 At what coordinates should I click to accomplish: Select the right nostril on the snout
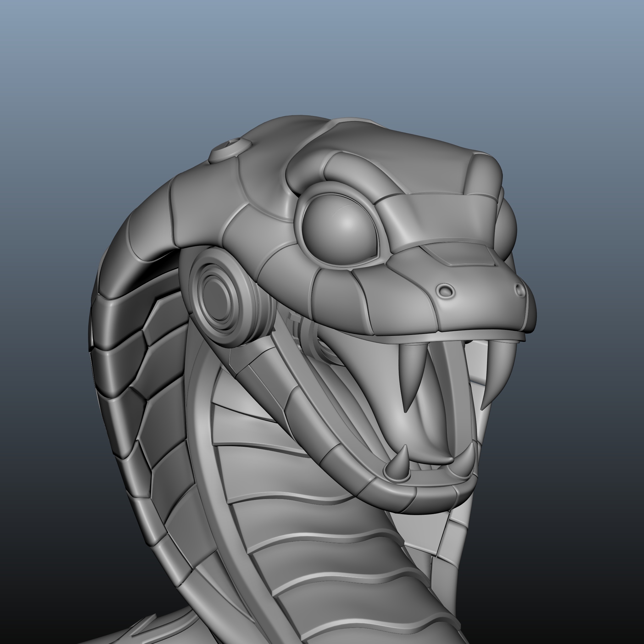[520, 290]
